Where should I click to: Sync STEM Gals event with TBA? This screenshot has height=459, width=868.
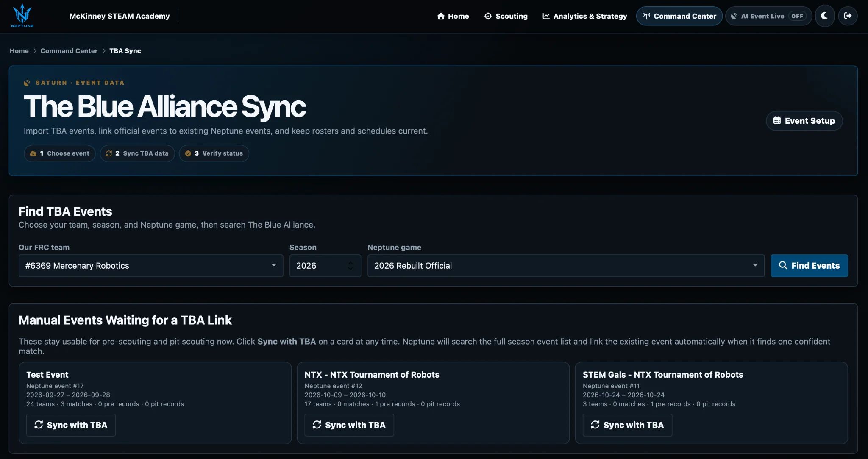pyautogui.click(x=627, y=425)
